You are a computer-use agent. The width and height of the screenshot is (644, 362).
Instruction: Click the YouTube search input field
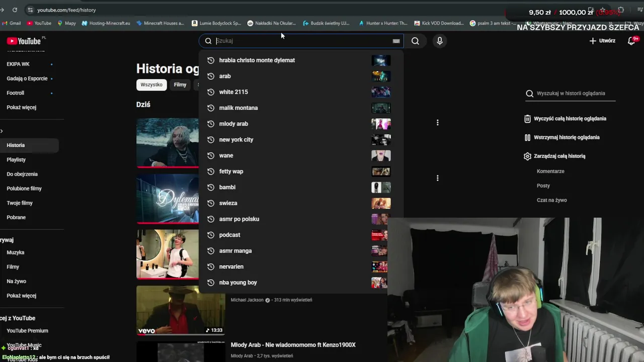click(x=302, y=41)
